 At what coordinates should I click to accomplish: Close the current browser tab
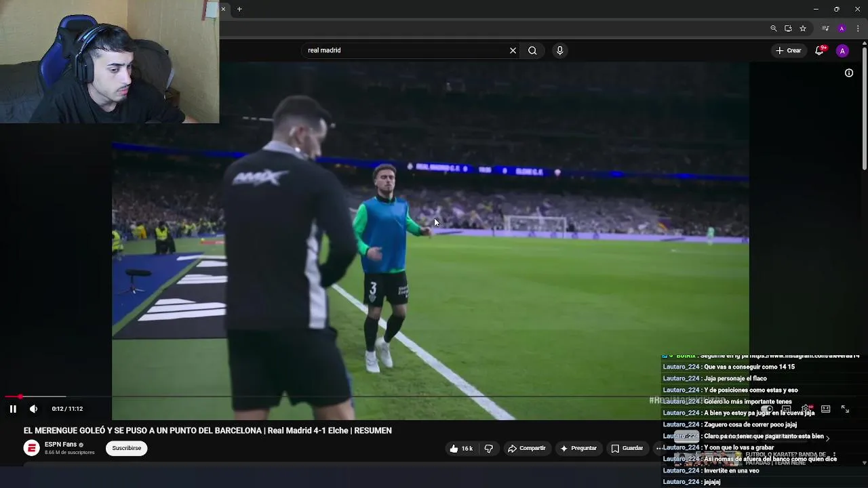click(x=223, y=9)
